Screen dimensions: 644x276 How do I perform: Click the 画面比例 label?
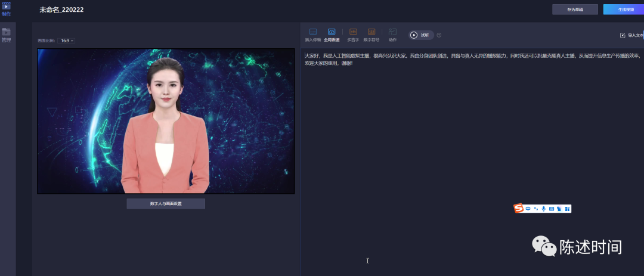46,41
